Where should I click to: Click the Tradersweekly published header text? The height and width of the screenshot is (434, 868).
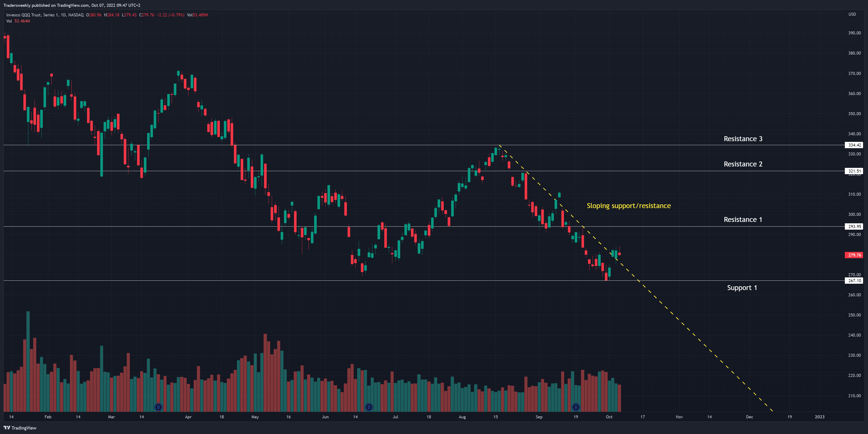[x=72, y=5]
